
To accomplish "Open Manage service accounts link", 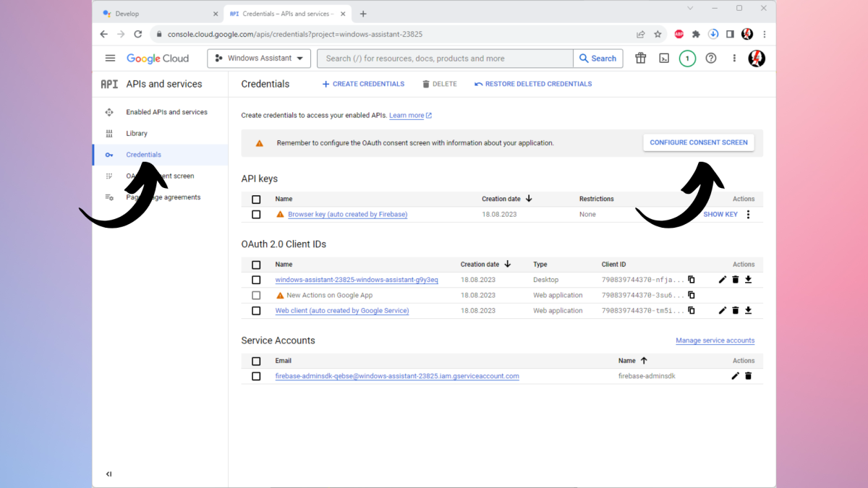I will coord(715,341).
